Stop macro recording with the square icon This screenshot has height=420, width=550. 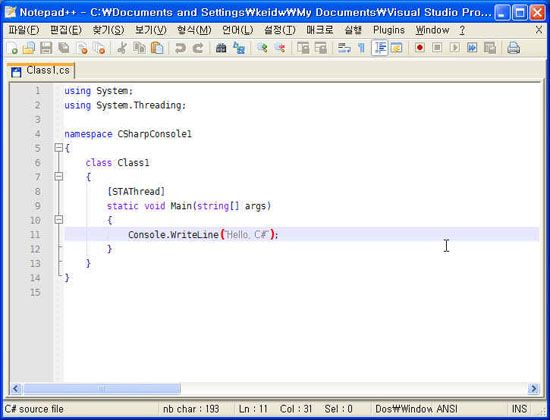(437, 47)
